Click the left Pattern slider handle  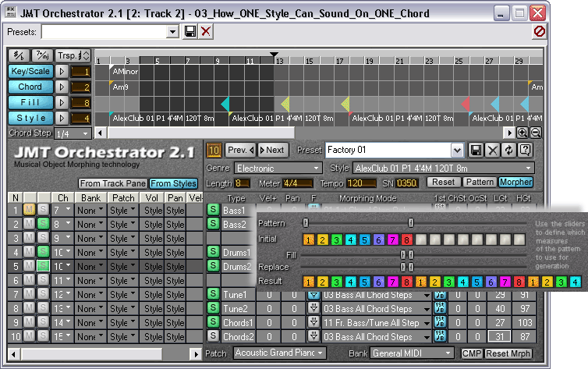click(x=306, y=222)
